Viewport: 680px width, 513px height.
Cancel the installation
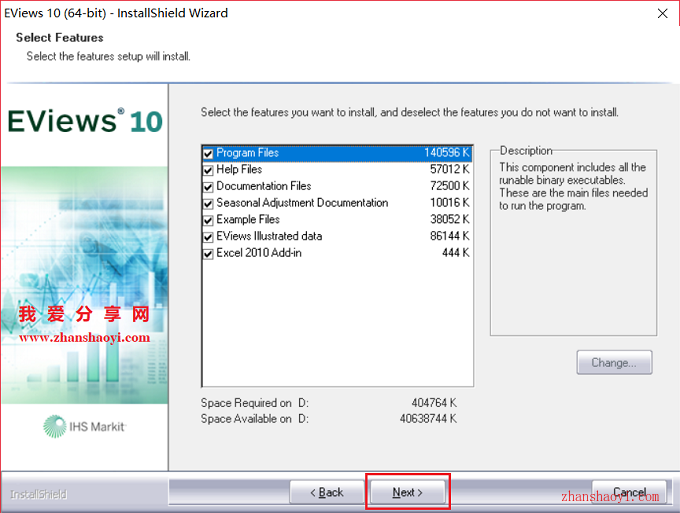click(629, 492)
